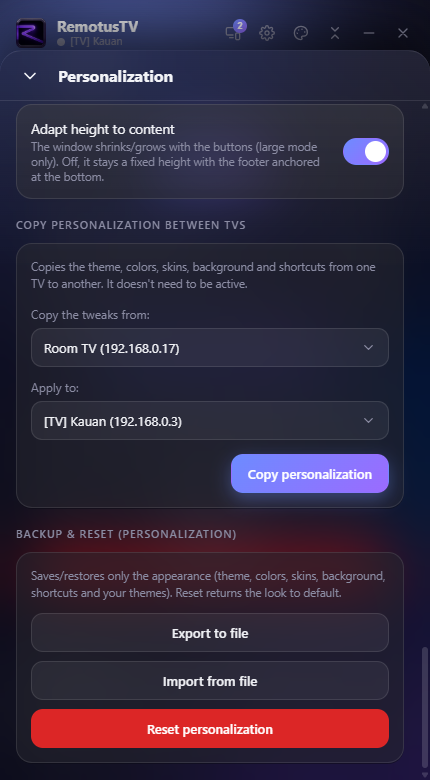The width and height of the screenshot is (430, 780).
Task: Click the vertical scrollbar thumb
Action: pyautogui.click(x=425, y=706)
